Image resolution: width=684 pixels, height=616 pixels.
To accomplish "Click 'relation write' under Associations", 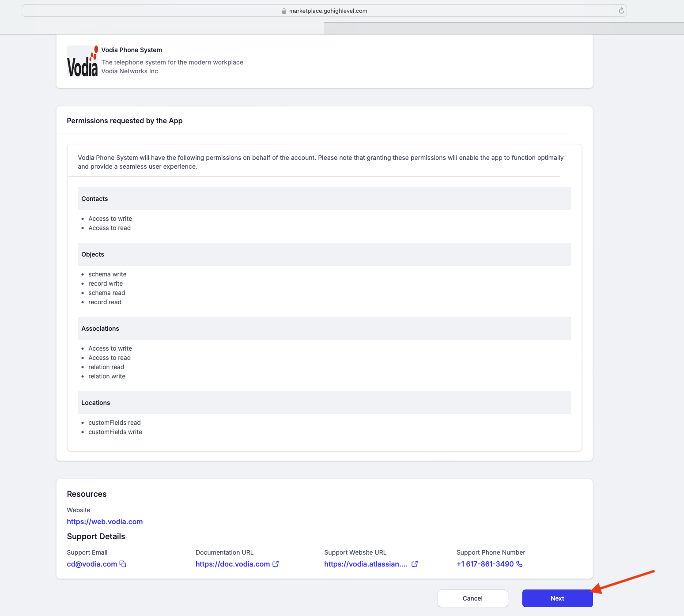I will point(107,376).
